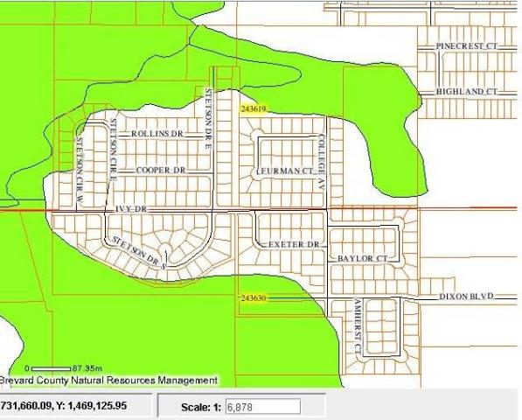522x420 pixels.
Task: Click the EXETER DR street label
Action: (x=294, y=244)
